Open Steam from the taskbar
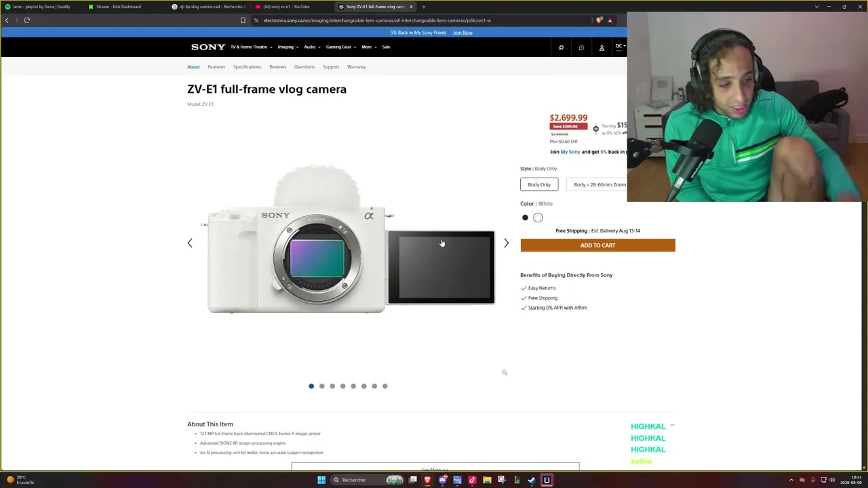Image resolution: width=868 pixels, height=488 pixels. [532, 480]
